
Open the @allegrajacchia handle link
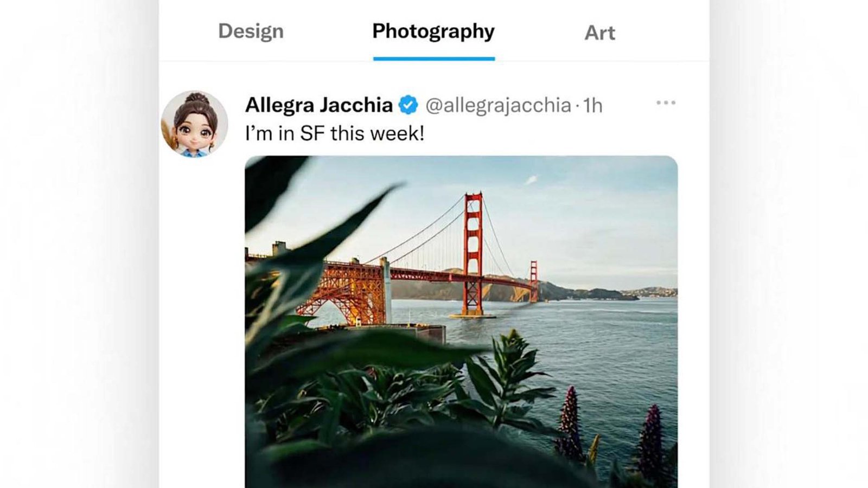pyautogui.click(x=498, y=105)
